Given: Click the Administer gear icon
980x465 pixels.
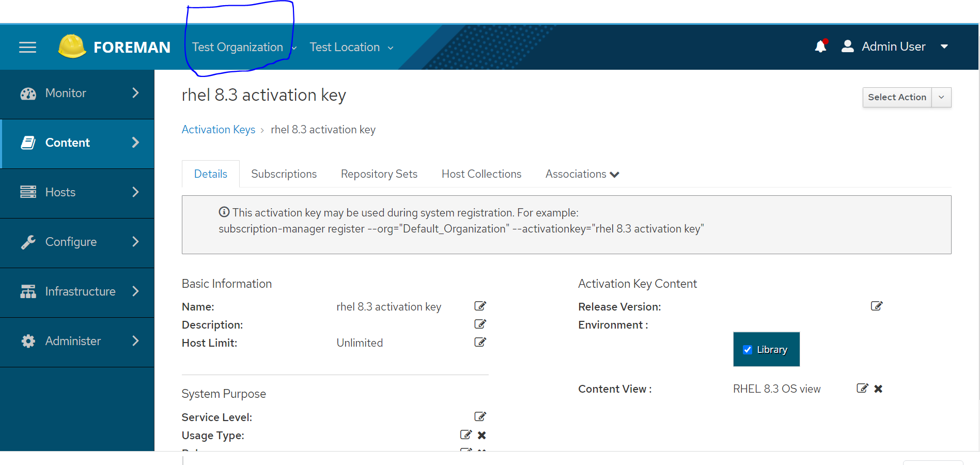Looking at the screenshot, I should [x=28, y=341].
